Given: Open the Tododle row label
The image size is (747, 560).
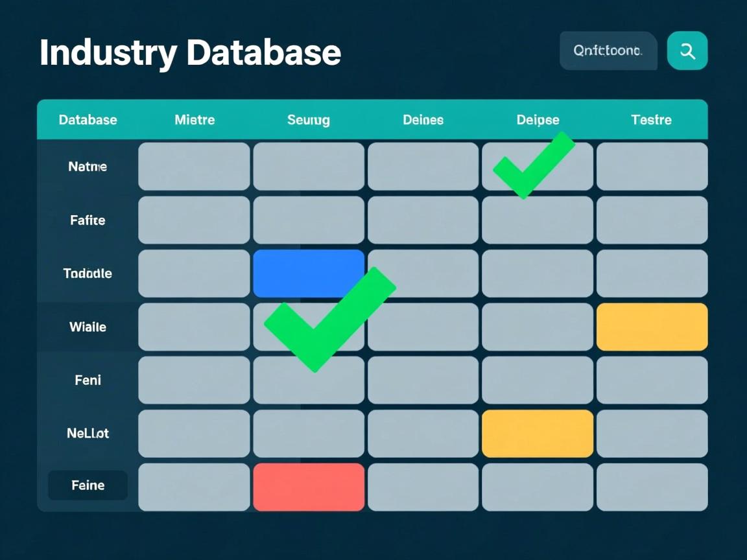Looking at the screenshot, I should coord(88,274).
